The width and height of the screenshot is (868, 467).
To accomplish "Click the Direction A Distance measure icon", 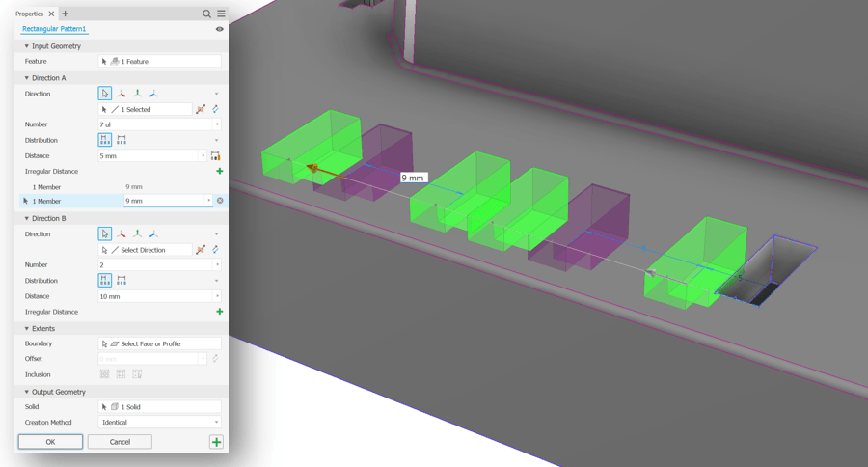I will tap(215, 155).
